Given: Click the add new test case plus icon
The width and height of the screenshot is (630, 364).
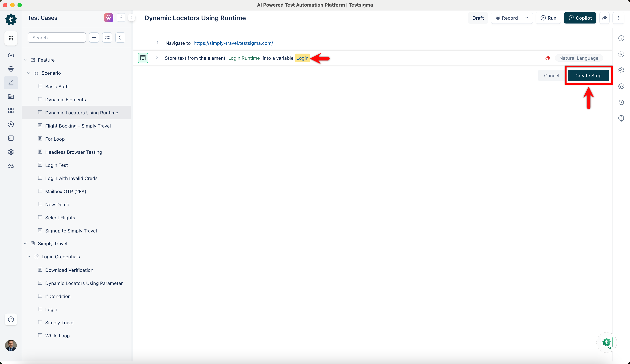Looking at the screenshot, I should 94,38.
